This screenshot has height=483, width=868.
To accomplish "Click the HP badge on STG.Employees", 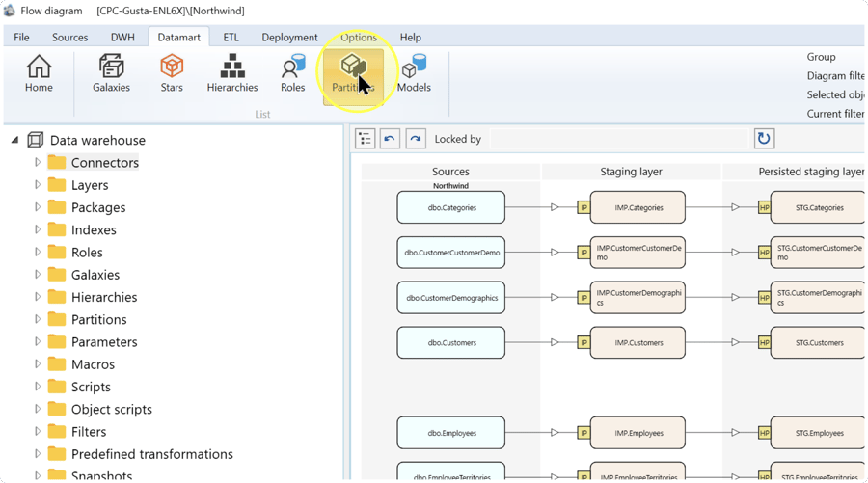I will [764, 433].
